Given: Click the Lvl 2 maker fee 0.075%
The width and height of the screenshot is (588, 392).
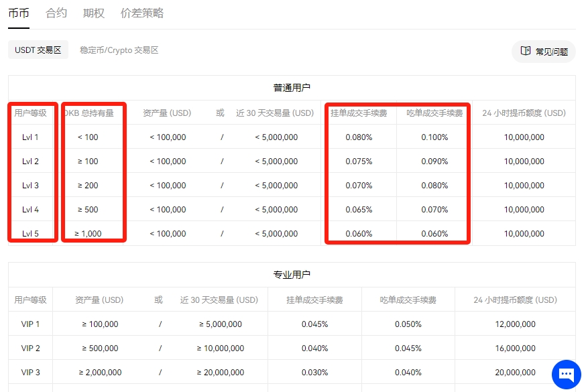Looking at the screenshot, I should click(359, 161).
